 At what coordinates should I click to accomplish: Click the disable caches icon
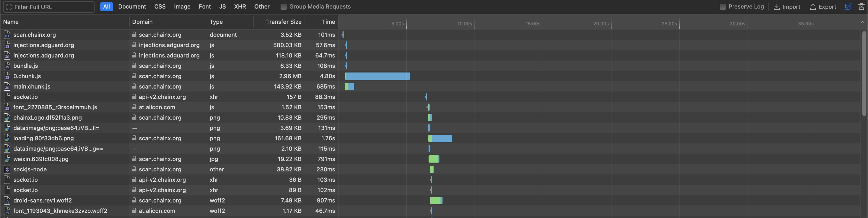848,7
